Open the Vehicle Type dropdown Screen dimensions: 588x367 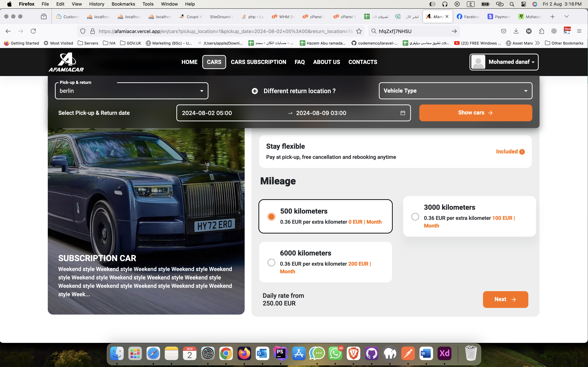pos(455,91)
